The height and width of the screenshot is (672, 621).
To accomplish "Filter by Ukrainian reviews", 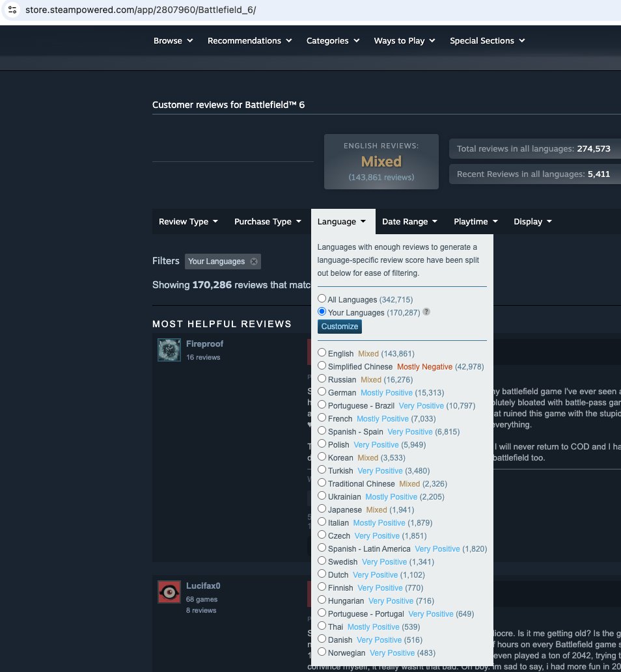I will click(322, 496).
